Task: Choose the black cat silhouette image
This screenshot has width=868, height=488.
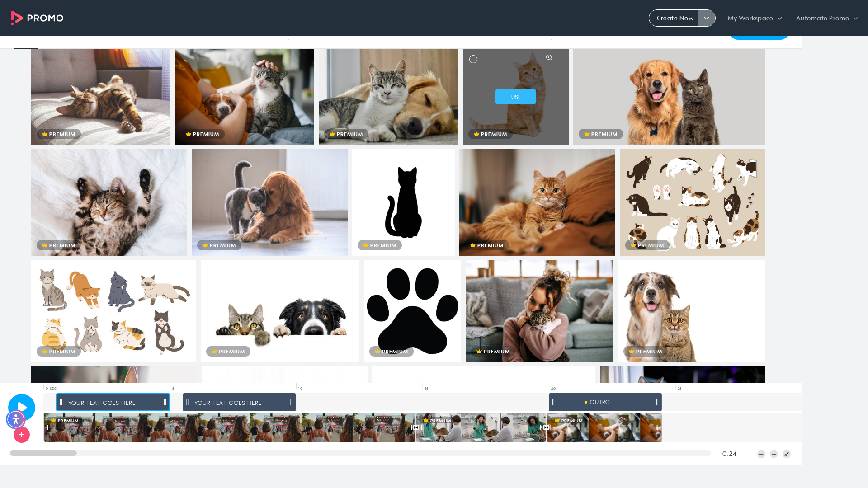Action: point(404,202)
